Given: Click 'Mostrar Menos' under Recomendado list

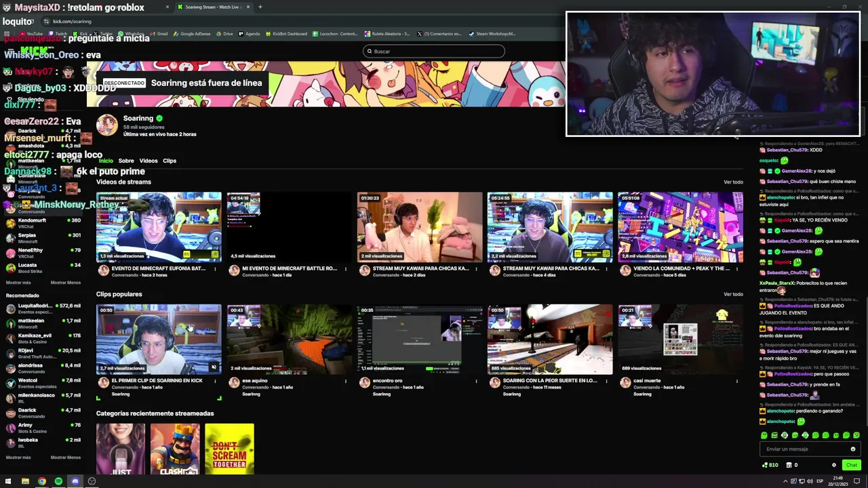Looking at the screenshot, I should pos(66,457).
